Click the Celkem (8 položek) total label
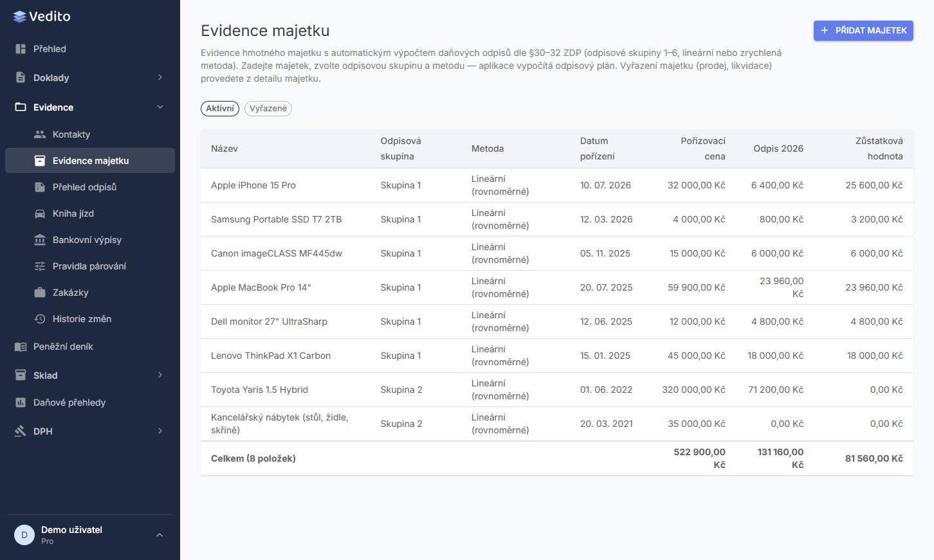Image resolution: width=934 pixels, height=560 pixels. pyautogui.click(x=253, y=458)
